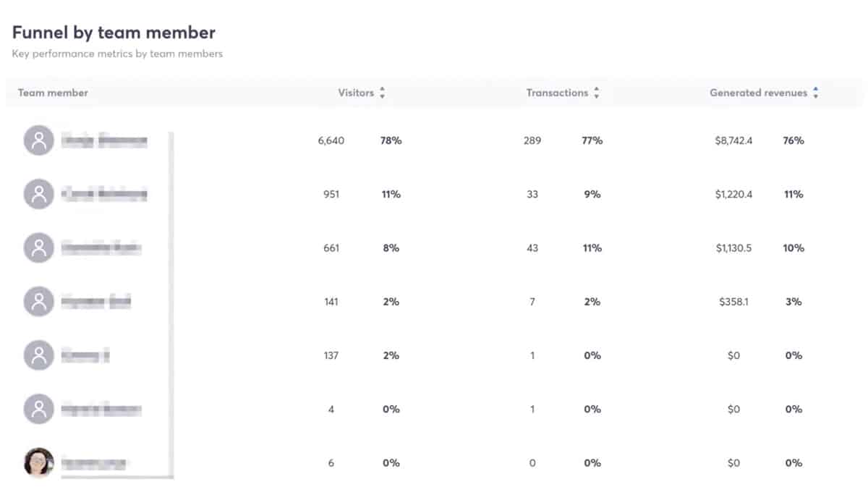Select the $8,742.4 revenue value
This screenshot has width=868, height=487.
pyautogui.click(x=733, y=140)
